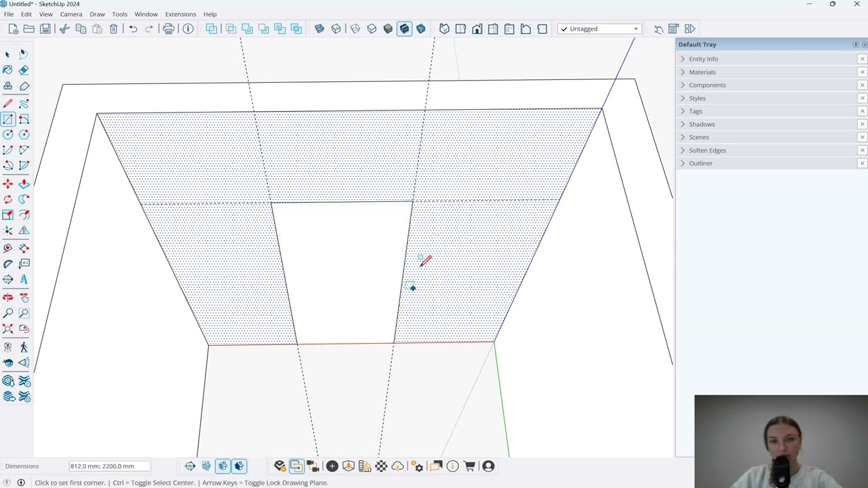Choose the Circle tool
This screenshot has height=488, width=868.
point(7,134)
